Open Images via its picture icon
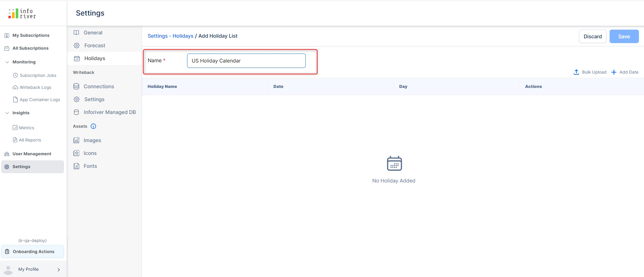Image resolution: width=644 pixels, height=277 pixels. pyautogui.click(x=77, y=140)
